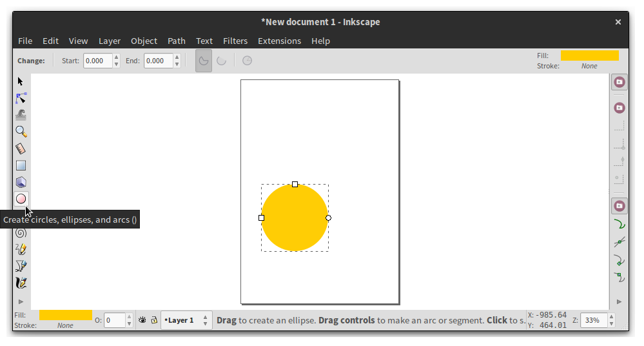Enable snap to cusp nodes icon

tap(620, 260)
